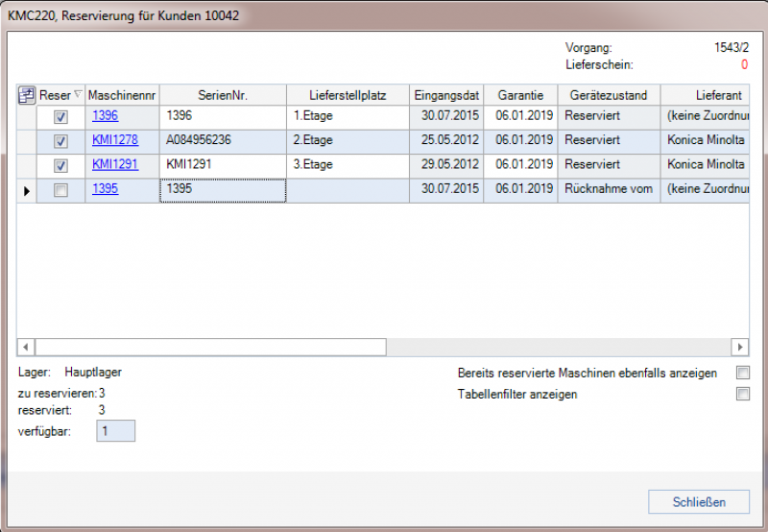This screenshot has height=532, width=768.
Task: Click the horizontal scrollbar left arrow
Action: [x=26, y=347]
